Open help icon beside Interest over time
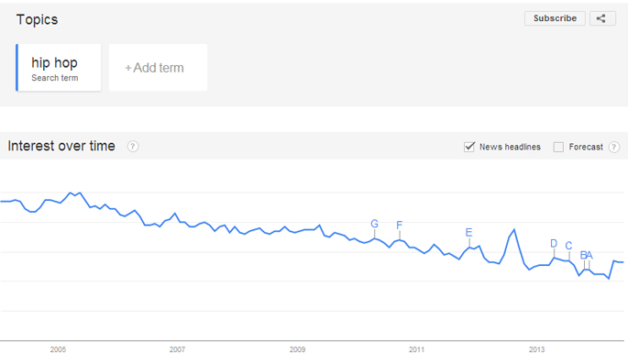The width and height of the screenshot is (628, 364). click(x=133, y=147)
